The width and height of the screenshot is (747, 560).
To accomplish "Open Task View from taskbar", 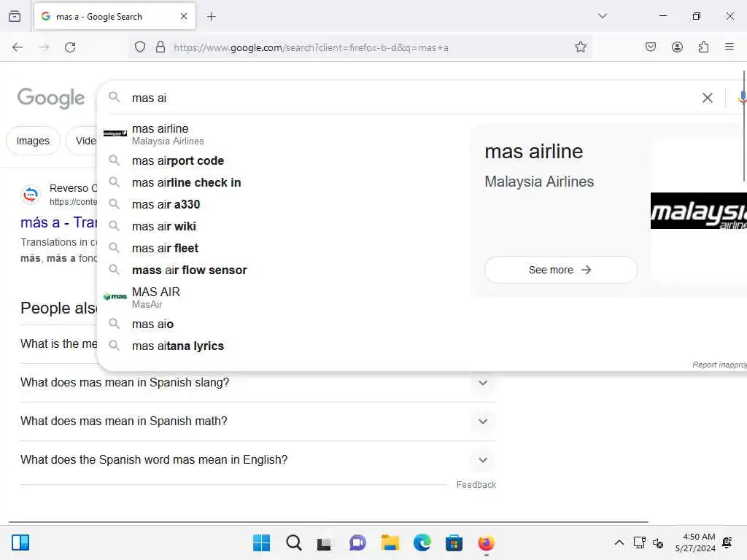I will tap(324, 543).
